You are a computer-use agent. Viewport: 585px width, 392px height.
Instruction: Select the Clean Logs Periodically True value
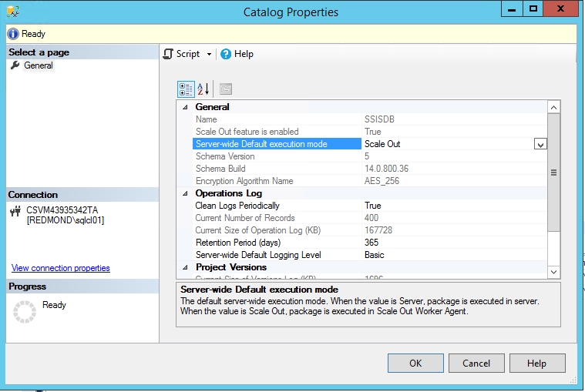[x=373, y=206]
